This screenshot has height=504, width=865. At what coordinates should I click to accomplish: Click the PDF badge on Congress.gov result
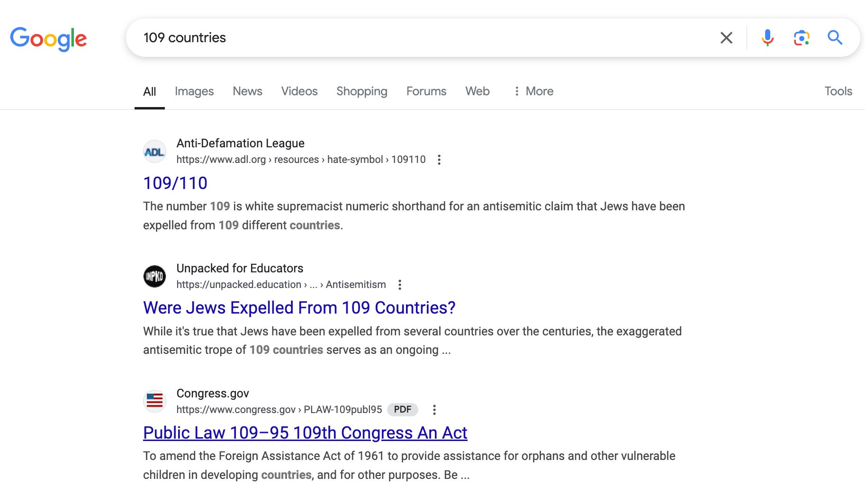click(403, 409)
